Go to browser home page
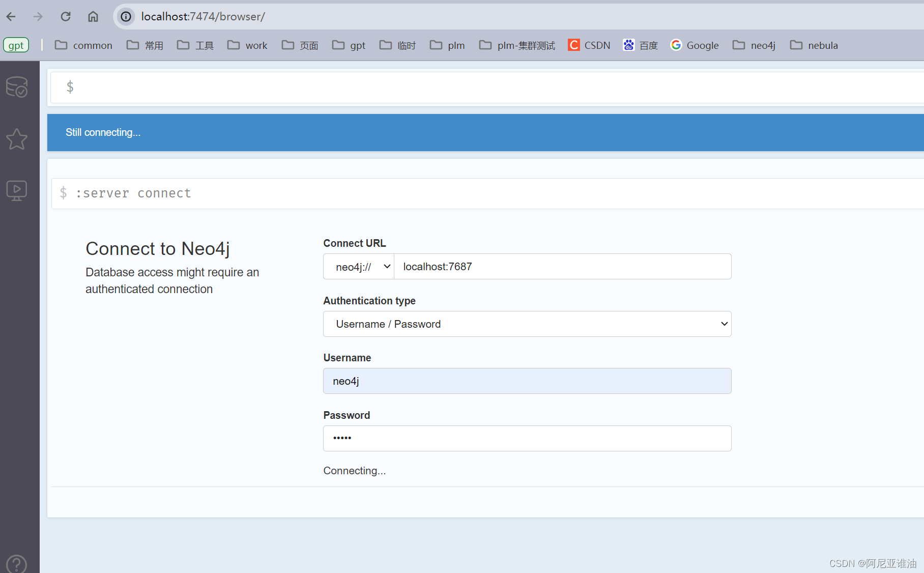The height and width of the screenshot is (573, 924). coord(93,17)
